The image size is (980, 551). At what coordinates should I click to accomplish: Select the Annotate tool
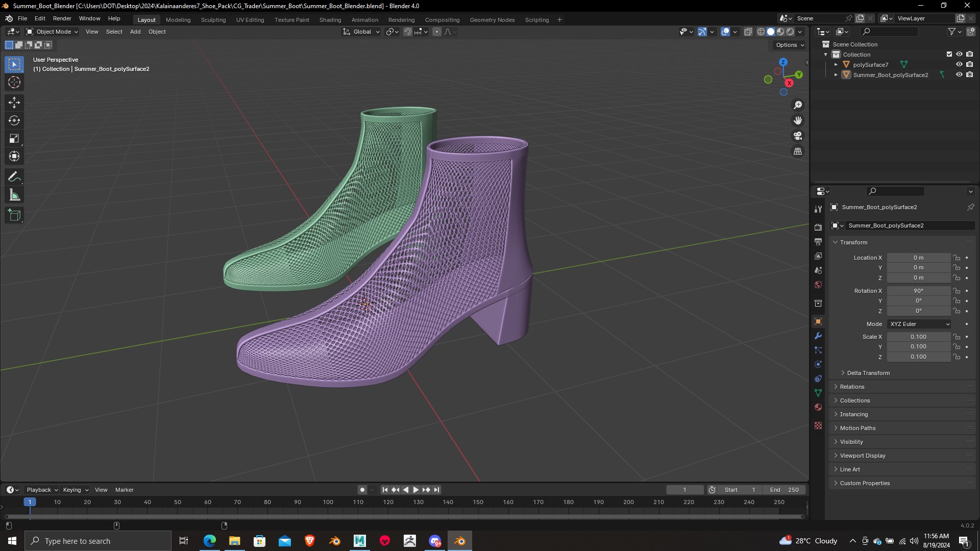coord(14,177)
